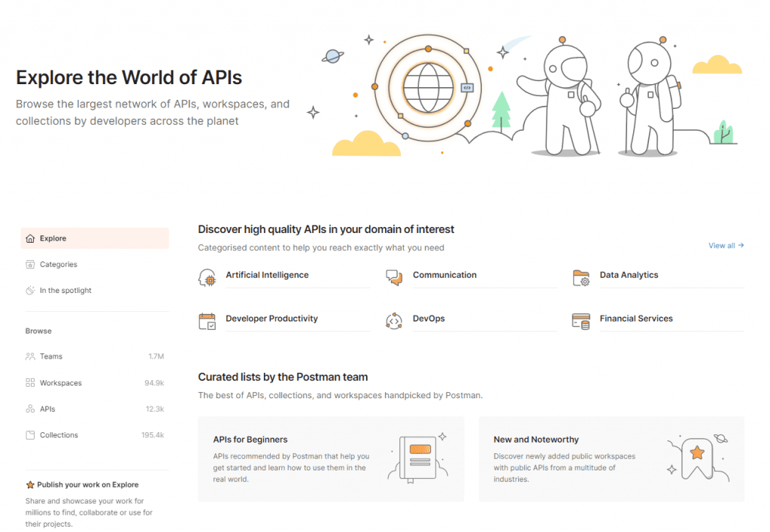770x532 pixels.
Task: Click the Teams count 1.7M
Action: [x=156, y=356]
